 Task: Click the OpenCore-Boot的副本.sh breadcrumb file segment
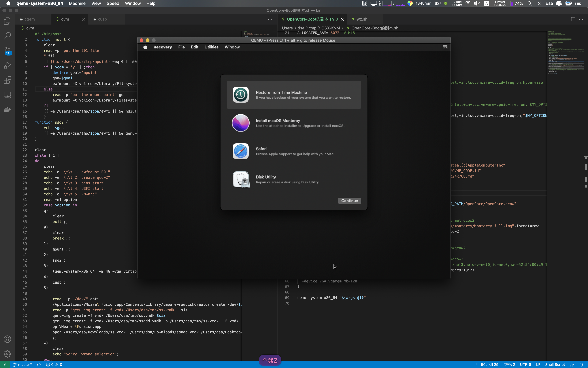[375, 28]
